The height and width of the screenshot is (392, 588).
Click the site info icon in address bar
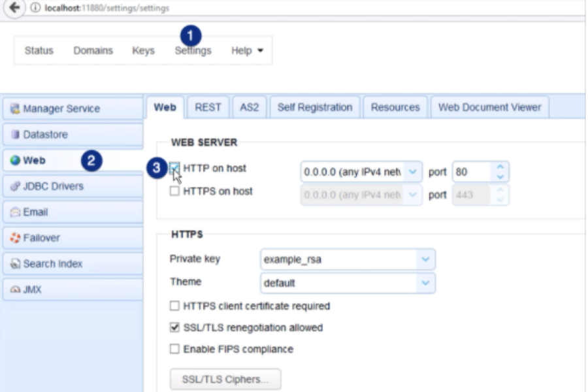(35, 8)
